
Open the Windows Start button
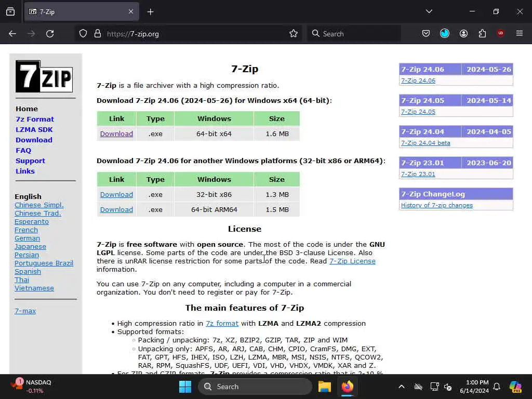coord(185,387)
